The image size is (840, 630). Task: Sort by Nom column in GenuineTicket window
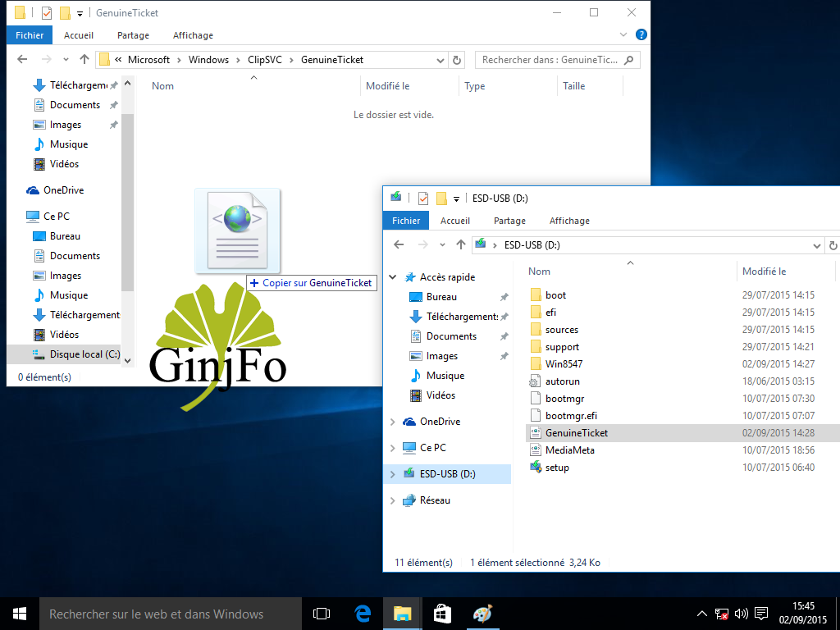pyautogui.click(x=162, y=85)
